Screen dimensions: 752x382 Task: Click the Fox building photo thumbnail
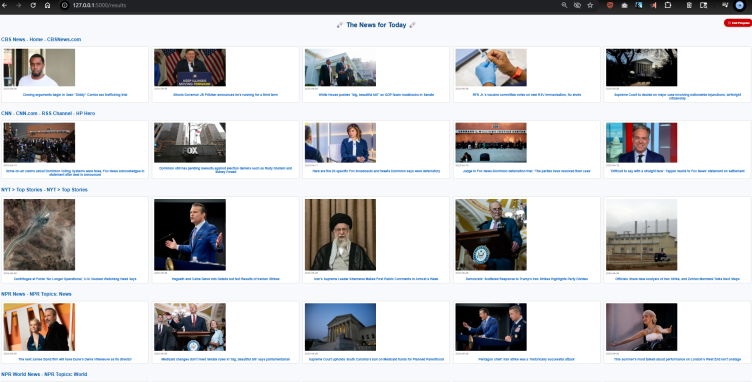(190, 142)
